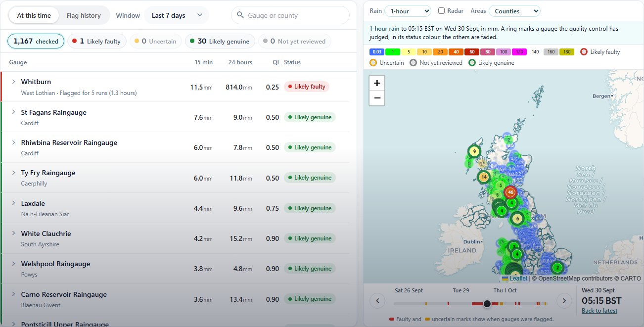Open map cluster marker 14
Image resolution: width=644 pixels, height=327 pixels.
point(484,177)
